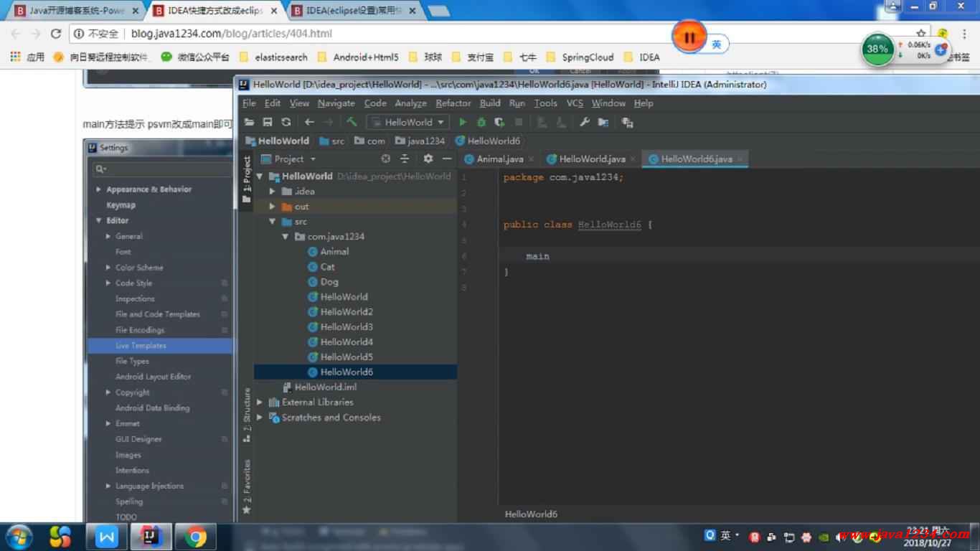
Task: Select Live Templates in Settings tree
Action: tap(141, 346)
